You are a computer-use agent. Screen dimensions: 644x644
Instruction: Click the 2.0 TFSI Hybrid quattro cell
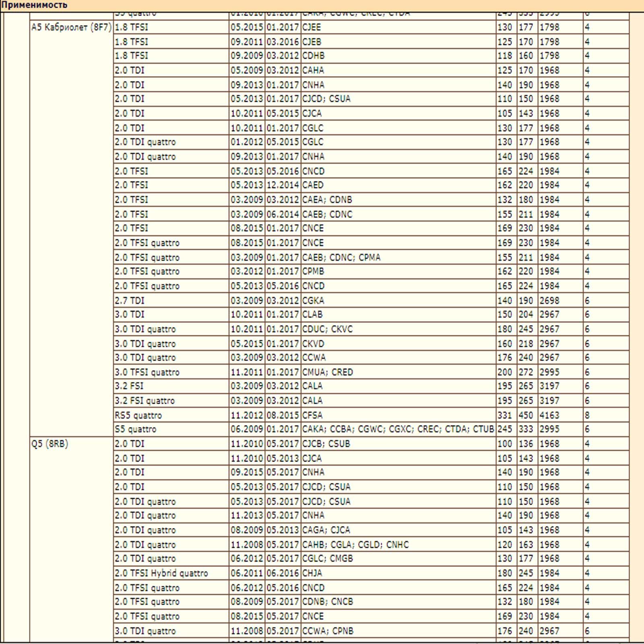pos(161,573)
